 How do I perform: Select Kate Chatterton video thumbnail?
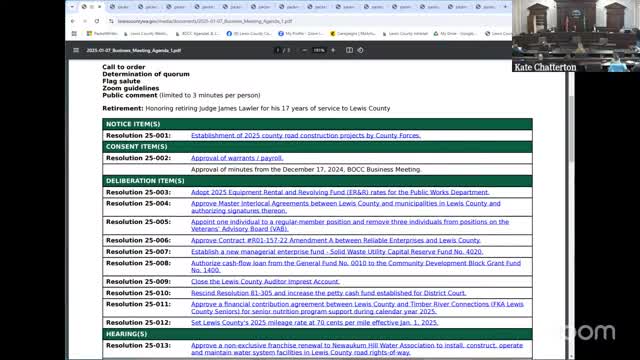click(x=576, y=36)
